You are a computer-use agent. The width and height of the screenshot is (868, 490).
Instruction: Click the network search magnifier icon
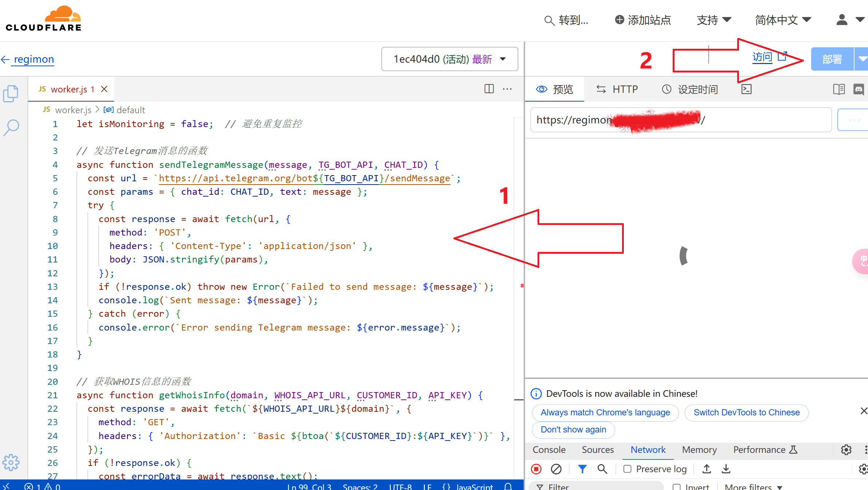602,469
